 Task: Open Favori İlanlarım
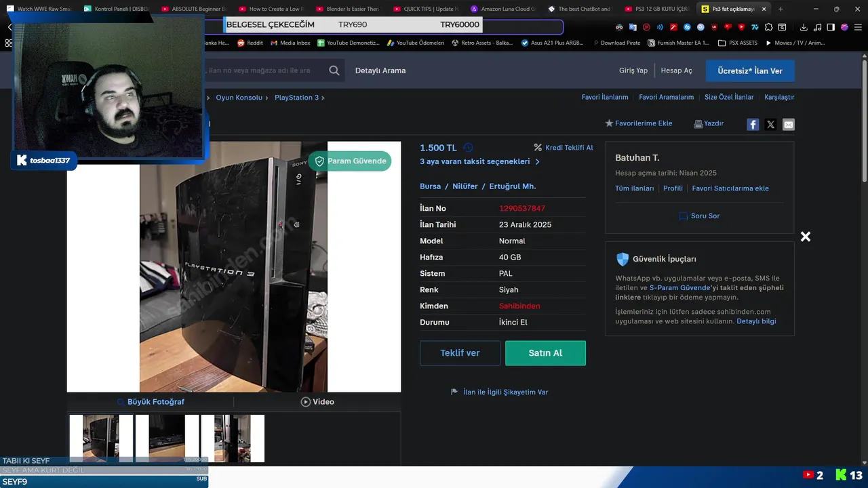point(605,97)
